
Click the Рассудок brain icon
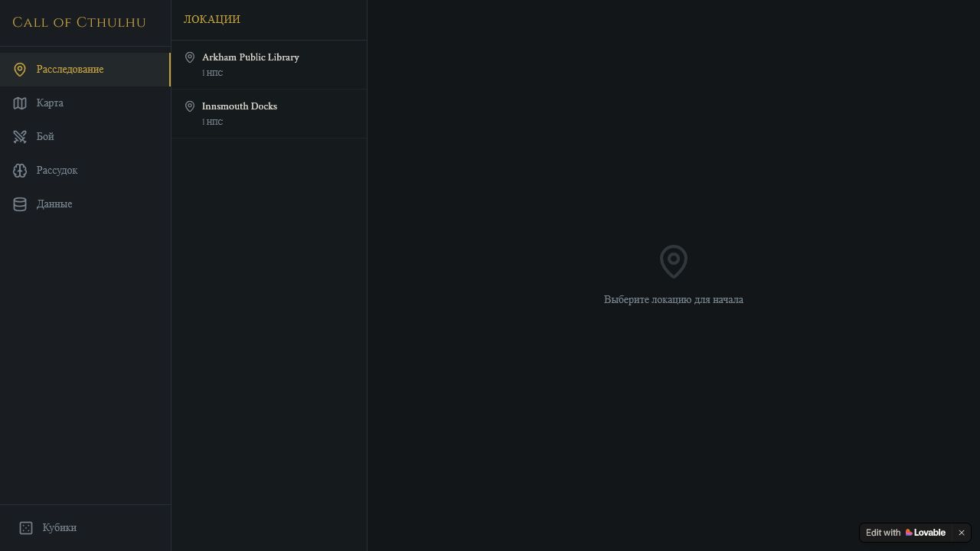[x=20, y=171]
